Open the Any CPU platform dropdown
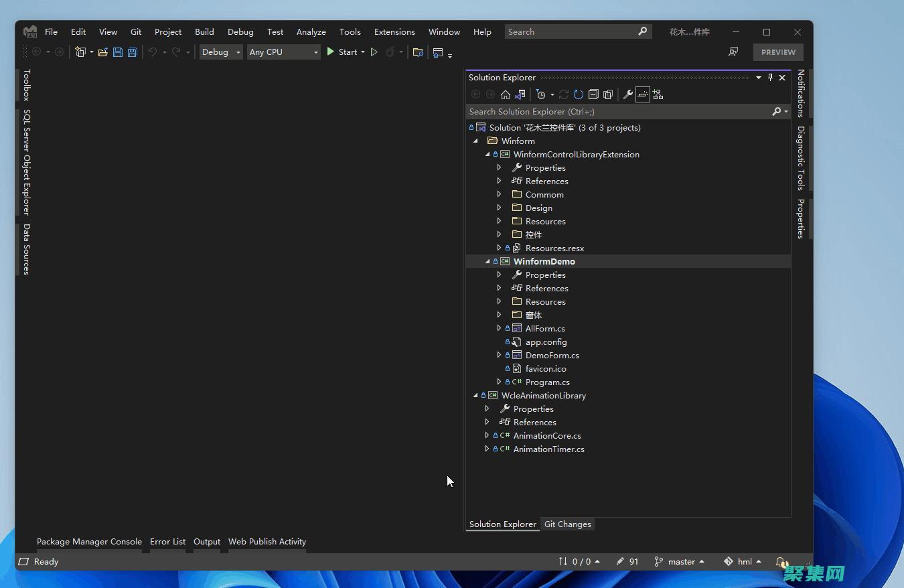Screen dimensions: 904x588 point(283,52)
